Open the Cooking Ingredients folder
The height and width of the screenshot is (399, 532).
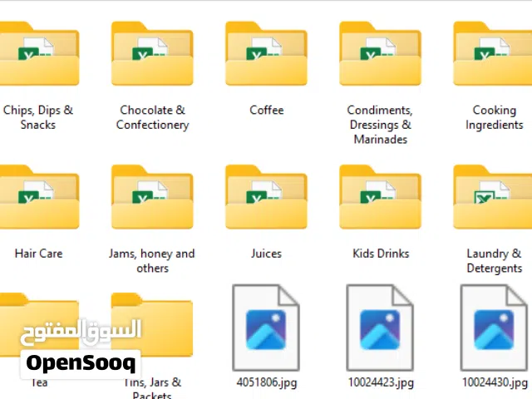[493, 55]
